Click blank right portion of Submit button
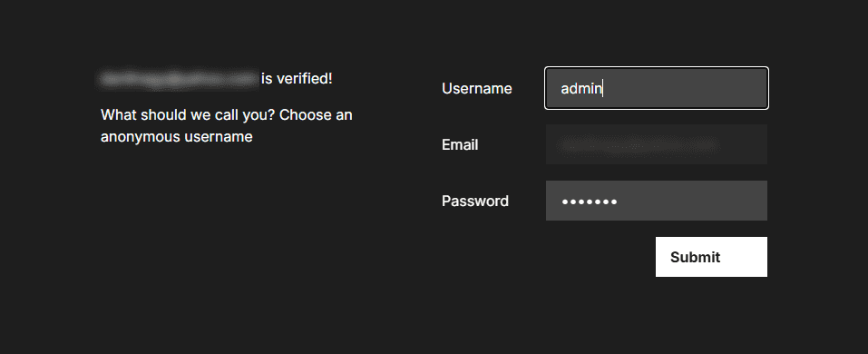 (744, 257)
